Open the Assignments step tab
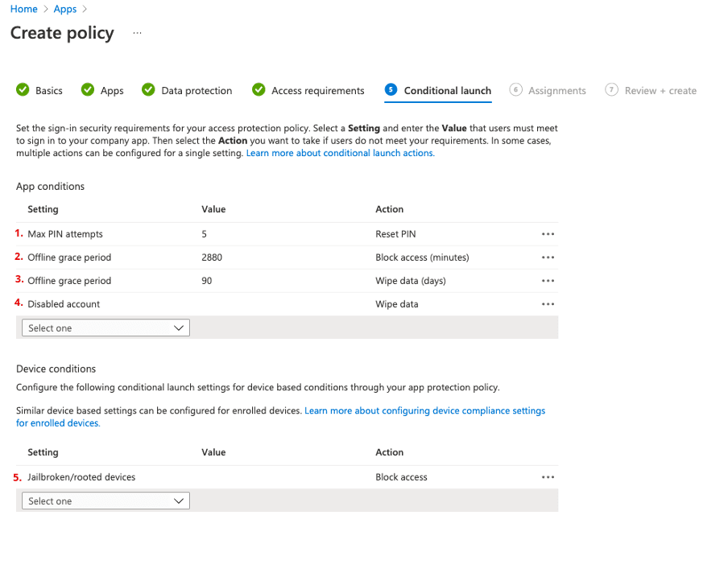Viewport: 728px width, 573px height. click(556, 91)
